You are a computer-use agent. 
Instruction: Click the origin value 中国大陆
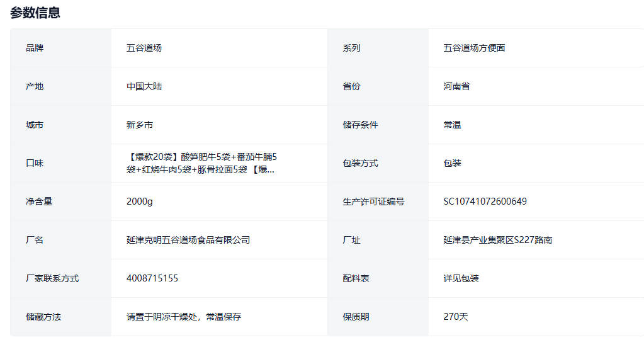click(144, 86)
